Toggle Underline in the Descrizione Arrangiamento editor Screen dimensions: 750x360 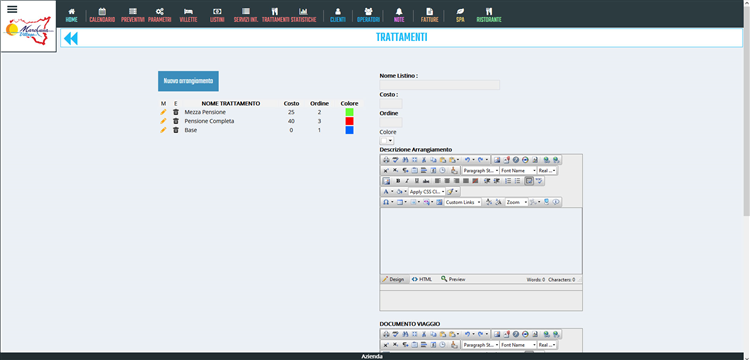pyautogui.click(x=417, y=181)
